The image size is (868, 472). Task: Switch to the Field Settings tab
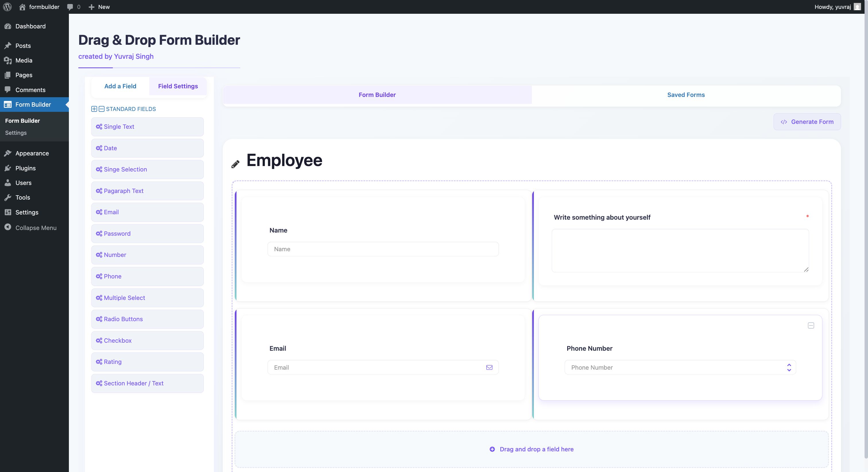click(178, 86)
